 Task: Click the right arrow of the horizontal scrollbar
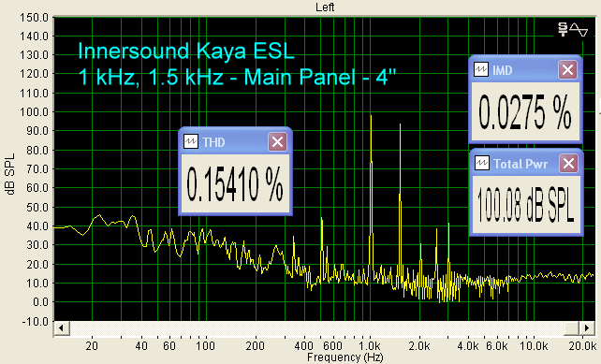pyautogui.click(x=587, y=328)
